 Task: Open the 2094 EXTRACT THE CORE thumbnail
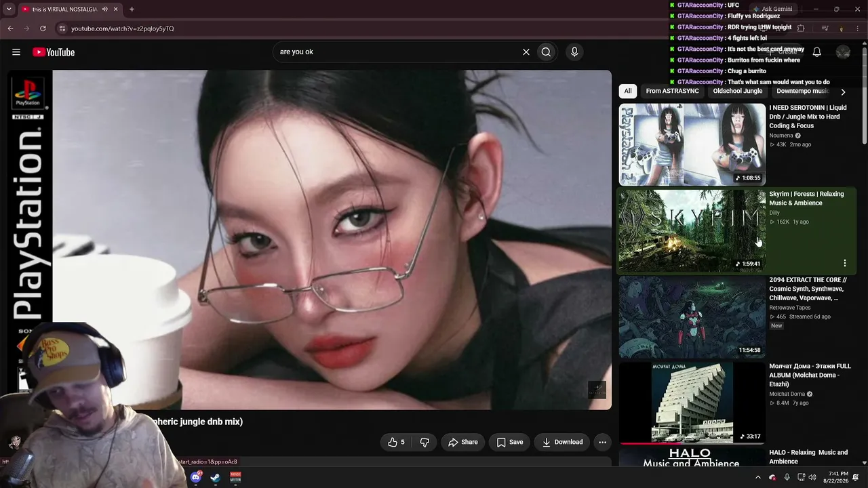tap(692, 317)
